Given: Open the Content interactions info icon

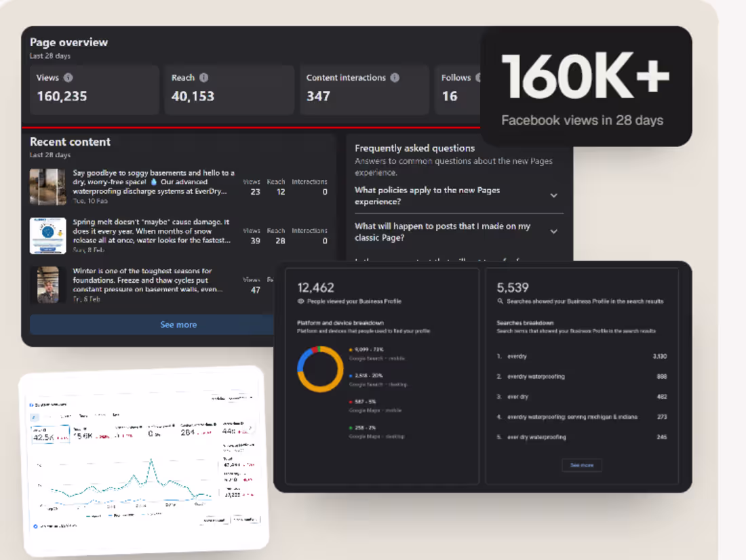Looking at the screenshot, I should [395, 77].
